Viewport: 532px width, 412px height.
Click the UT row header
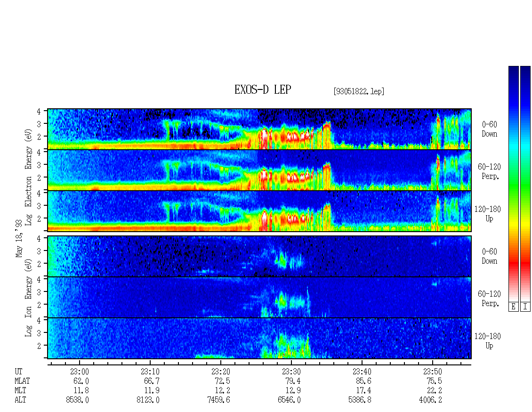[18, 372]
